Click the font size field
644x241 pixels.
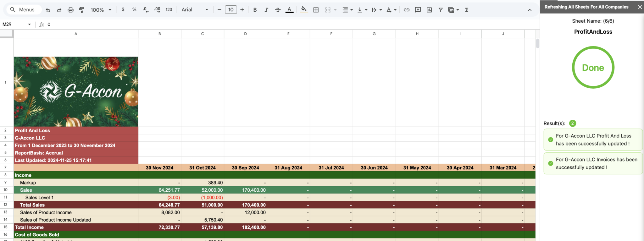(231, 10)
